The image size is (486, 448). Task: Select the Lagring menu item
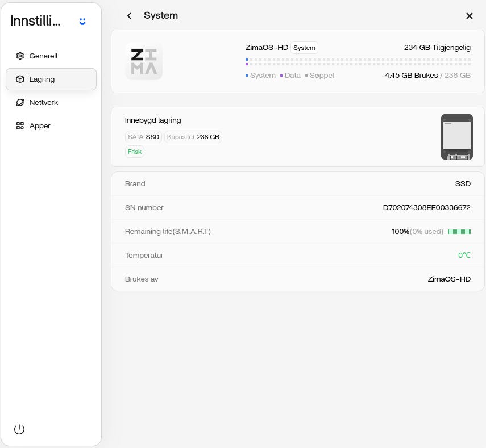(x=51, y=79)
